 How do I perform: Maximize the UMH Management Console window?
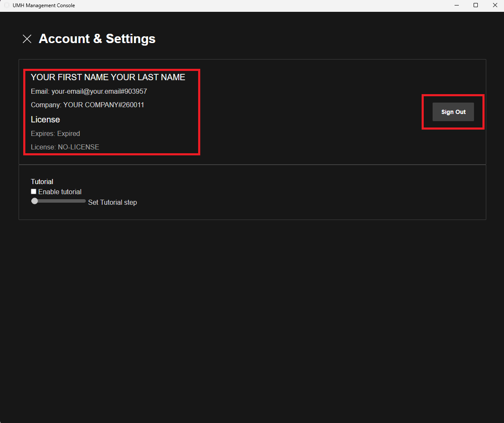(476, 5)
